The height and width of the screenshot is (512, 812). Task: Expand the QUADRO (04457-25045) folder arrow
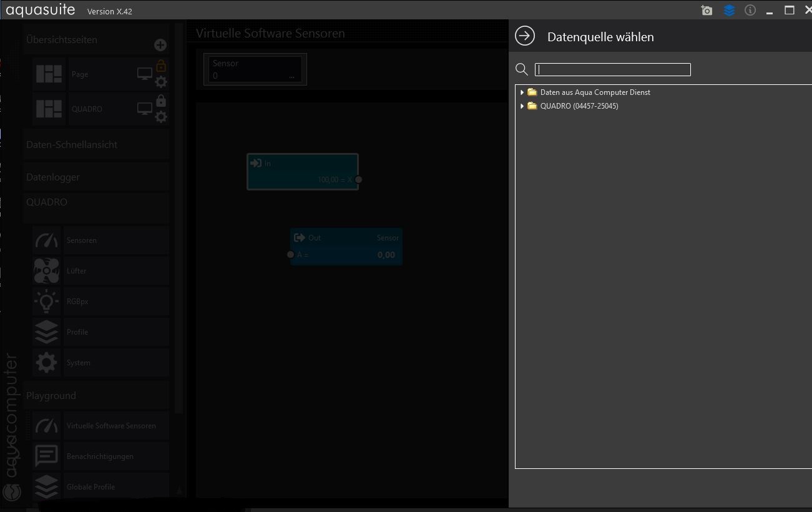click(522, 106)
